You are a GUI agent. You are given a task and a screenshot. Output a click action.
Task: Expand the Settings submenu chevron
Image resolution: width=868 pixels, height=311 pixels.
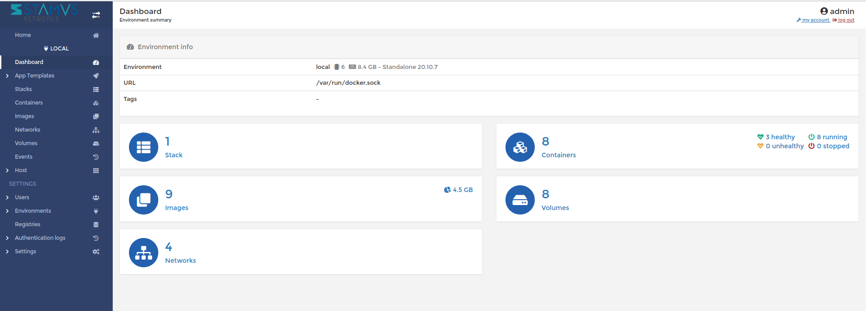click(7, 252)
